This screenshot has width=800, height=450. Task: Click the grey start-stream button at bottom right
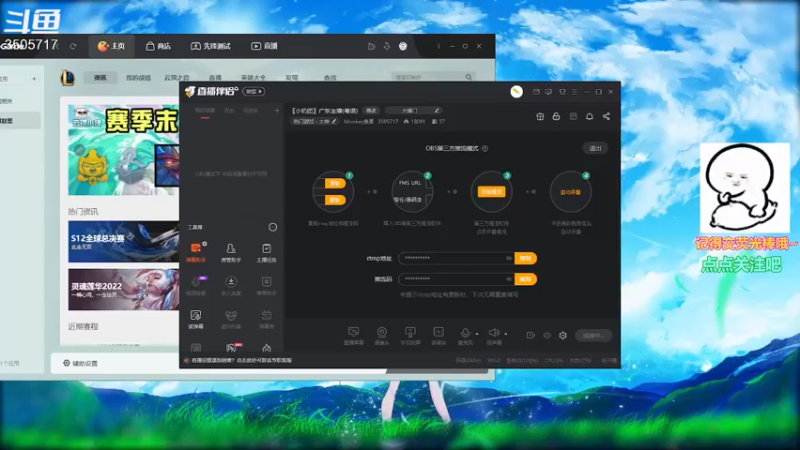[x=593, y=335]
